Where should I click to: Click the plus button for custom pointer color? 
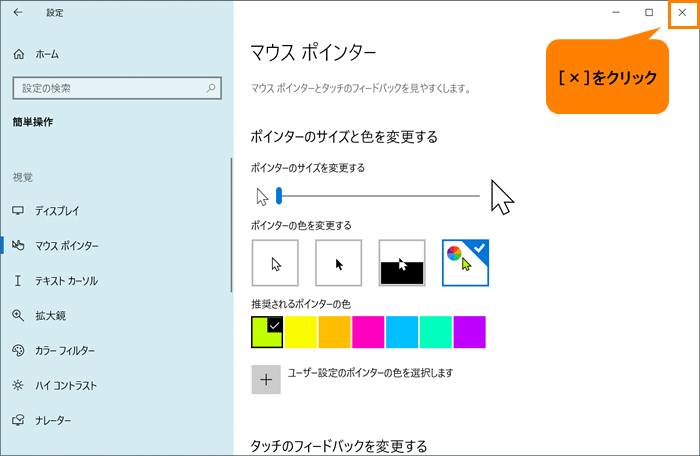click(266, 380)
